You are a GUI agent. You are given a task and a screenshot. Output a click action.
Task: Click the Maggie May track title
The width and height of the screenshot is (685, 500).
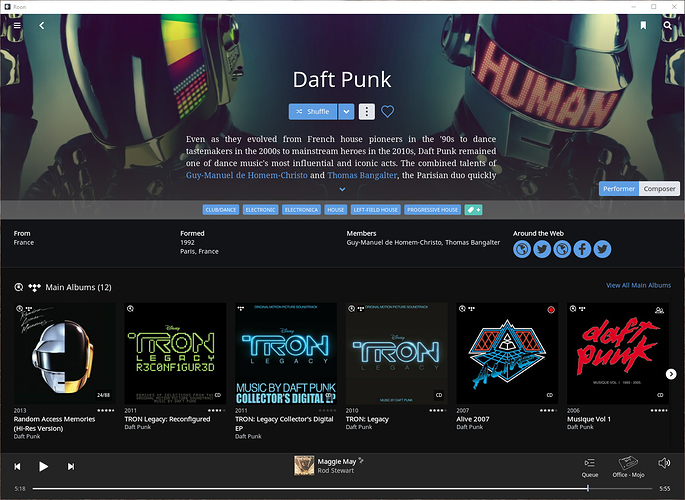click(336, 461)
